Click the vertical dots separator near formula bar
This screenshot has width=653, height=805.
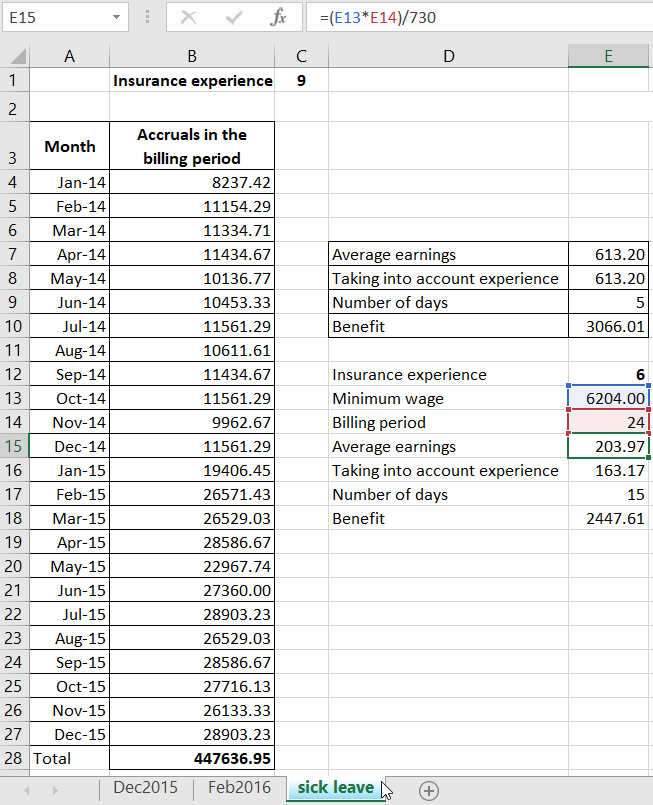point(145,17)
